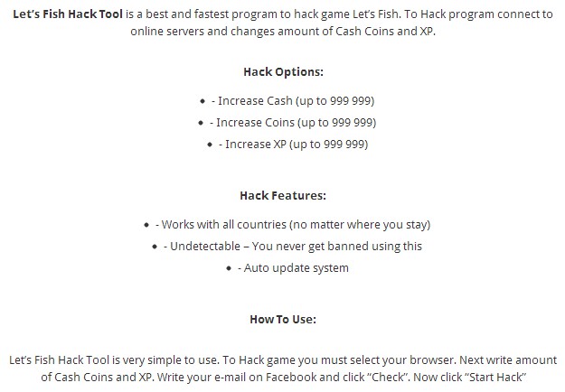Screen dimensions: 565x392
Task: Click the "Auto update system" list item
Action: coord(293,268)
